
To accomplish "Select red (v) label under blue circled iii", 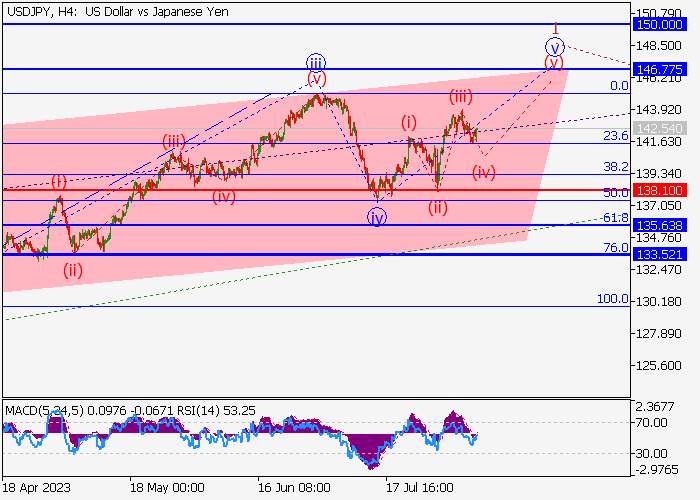I will tap(317, 79).
